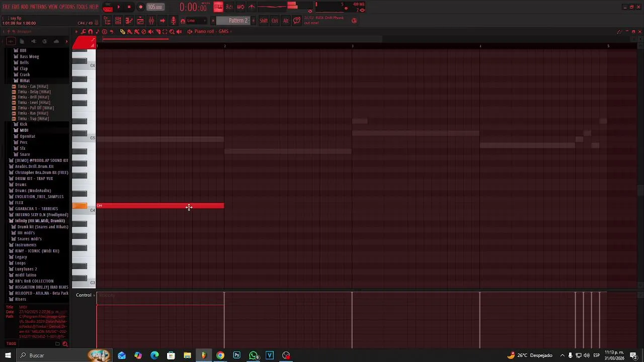Expand the LunyTunes 2 folder
644x362 pixels.
26,269
